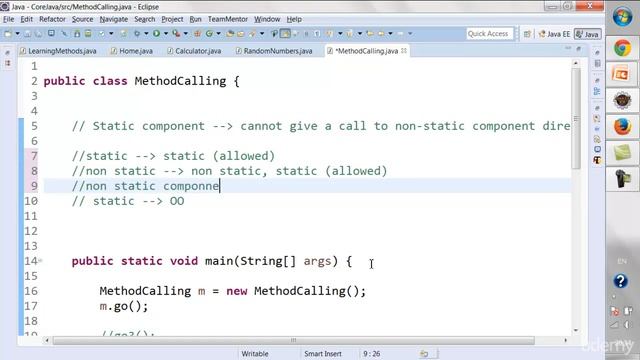Click the Open Perspective icon
640x360 pixels.
pyautogui.click(x=527, y=34)
